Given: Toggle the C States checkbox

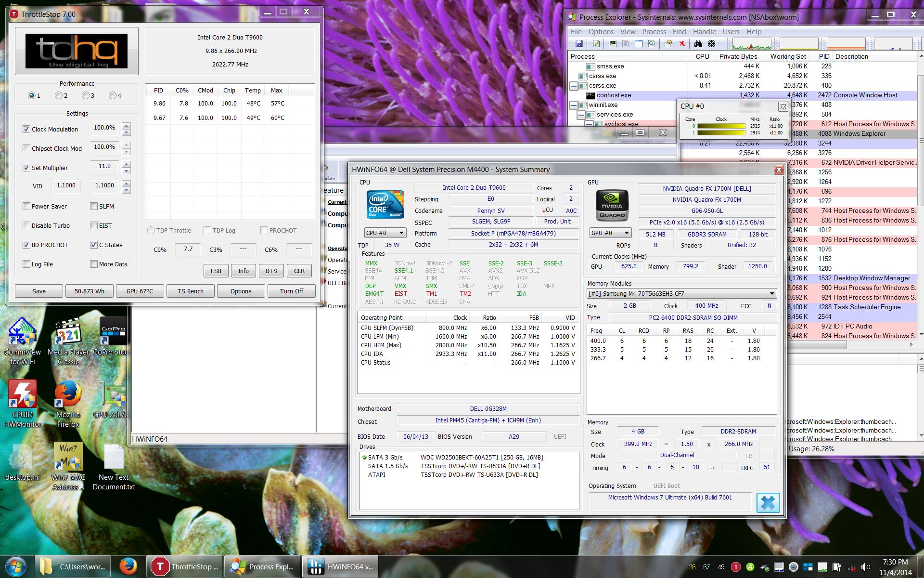Looking at the screenshot, I should (x=94, y=245).
